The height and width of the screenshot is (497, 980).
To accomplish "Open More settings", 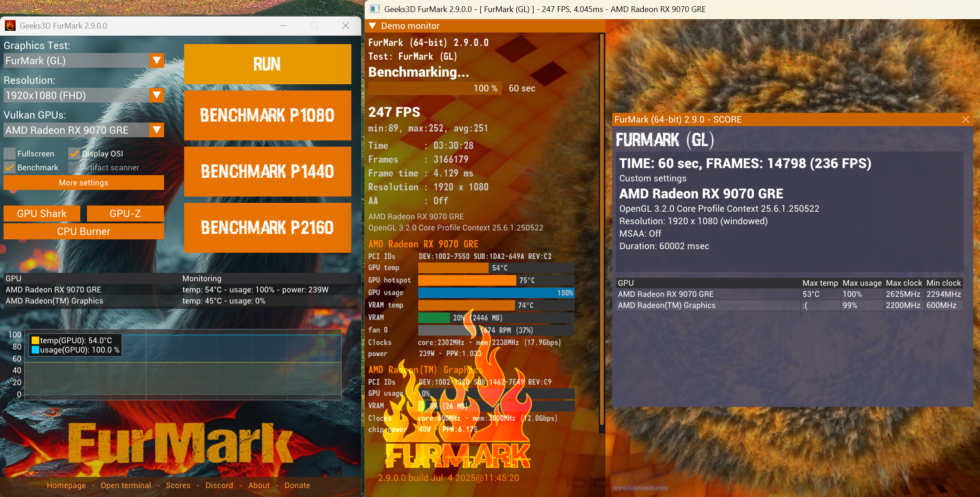I will click(84, 182).
